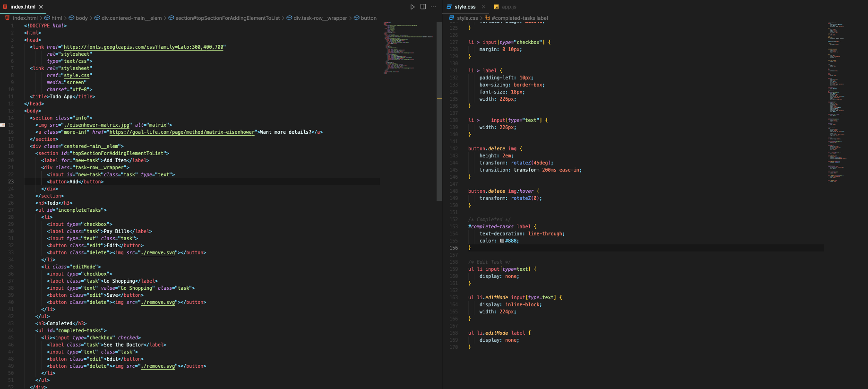Close the style.css tab

click(x=483, y=7)
